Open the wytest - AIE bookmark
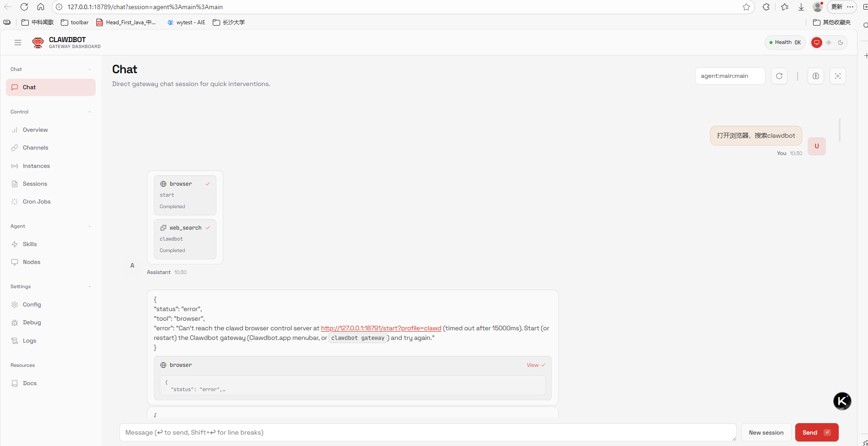The image size is (868, 446). coord(186,22)
